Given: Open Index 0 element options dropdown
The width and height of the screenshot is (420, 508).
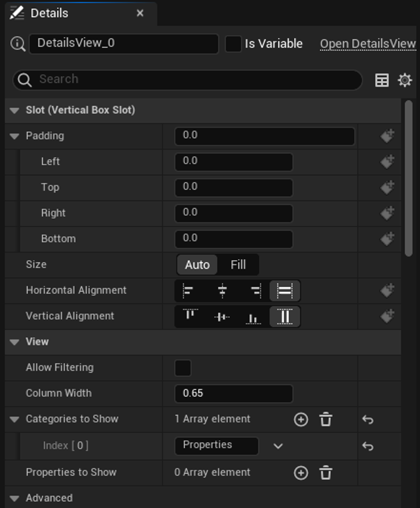Looking at the screenshot, I should pyautogui.click(x=278, y=446).
